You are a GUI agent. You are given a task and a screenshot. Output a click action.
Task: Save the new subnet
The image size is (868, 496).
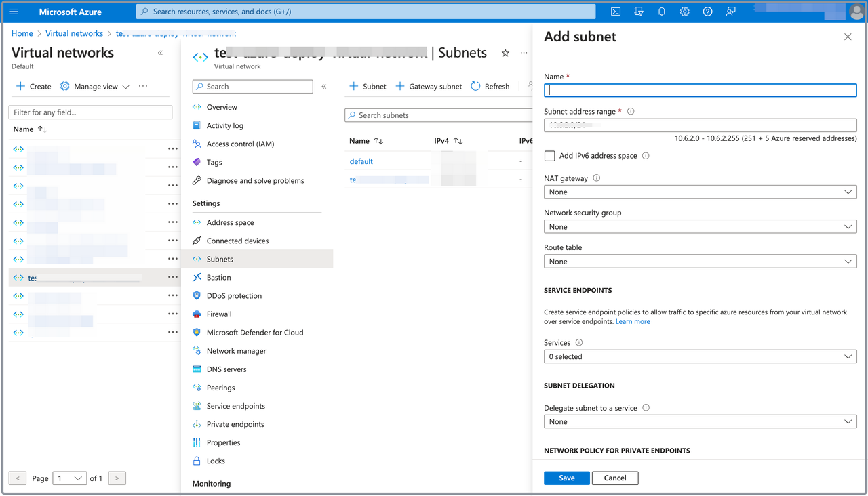click(566, 478)
